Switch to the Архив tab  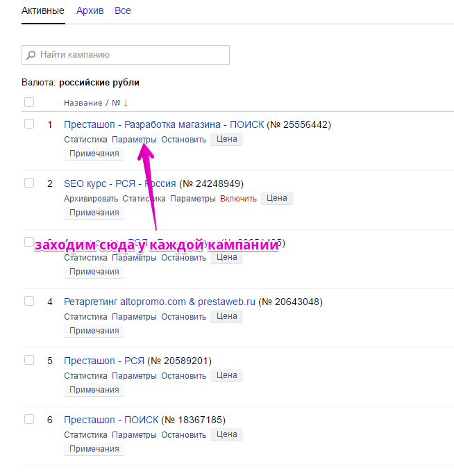[x=90, y=11]
